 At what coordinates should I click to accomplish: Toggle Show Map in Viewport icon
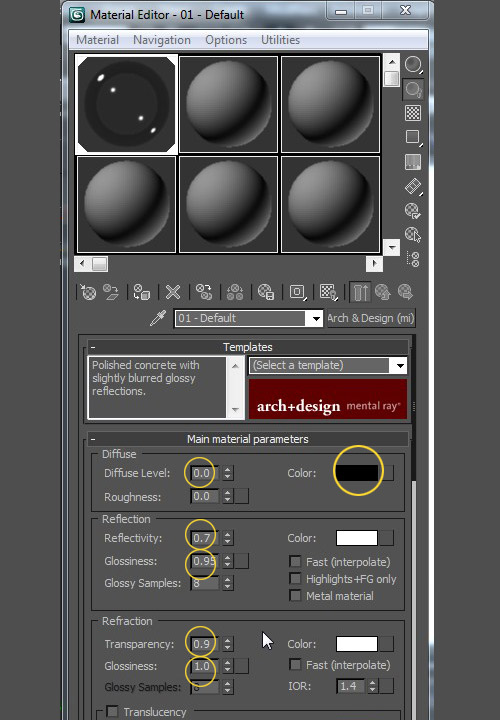click(328, 292)
